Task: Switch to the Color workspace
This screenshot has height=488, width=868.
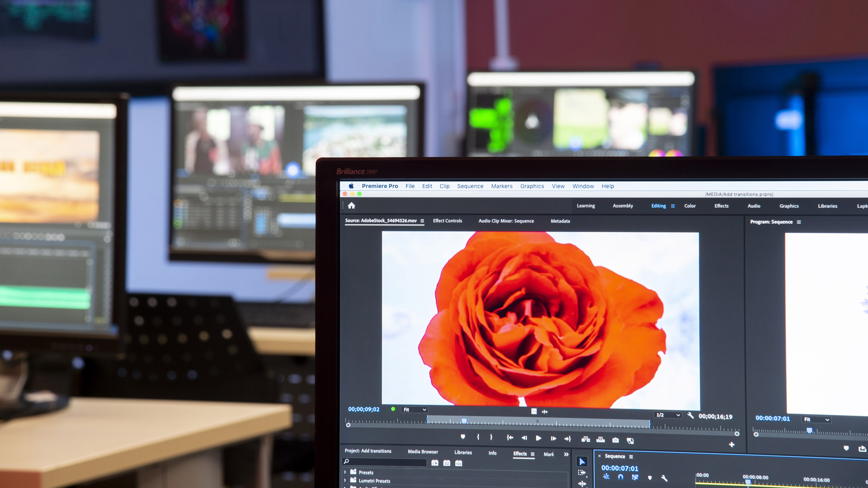Action: point(690,206)
